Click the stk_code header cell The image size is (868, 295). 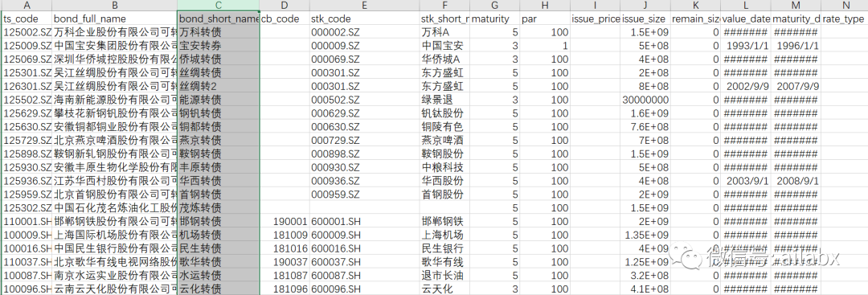click(364, 18)
